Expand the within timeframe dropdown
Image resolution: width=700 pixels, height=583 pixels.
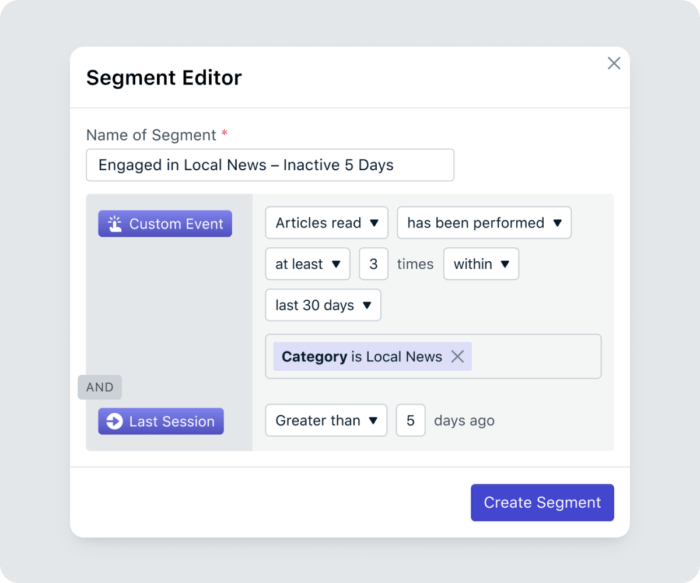tap(481, 264)
